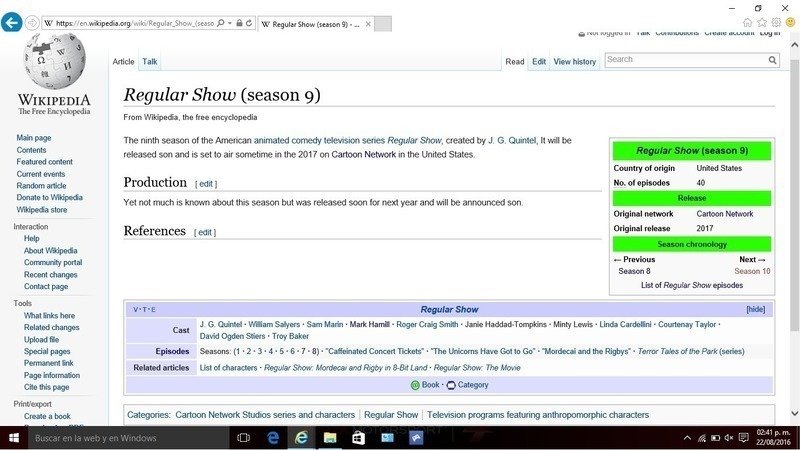800x450 pixels.
Task: Collapse the Interaction sidebar section
Action: coord(30,227)
